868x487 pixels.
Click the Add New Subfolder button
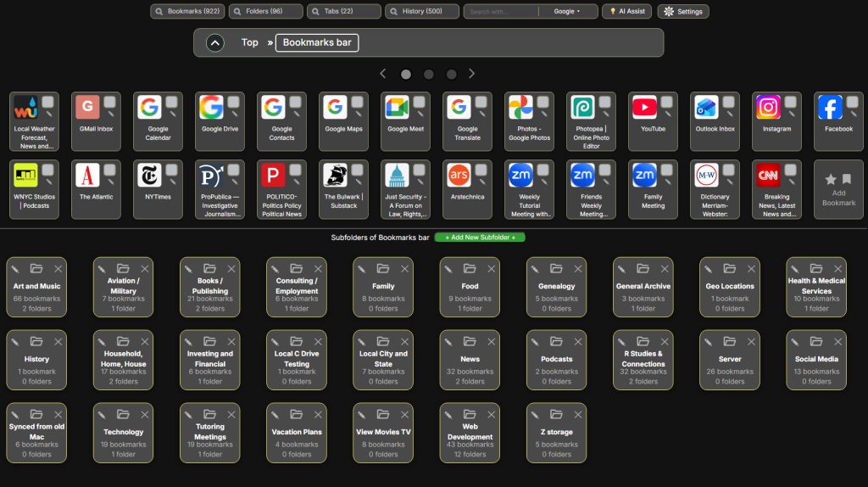click(x=480, y=238)
